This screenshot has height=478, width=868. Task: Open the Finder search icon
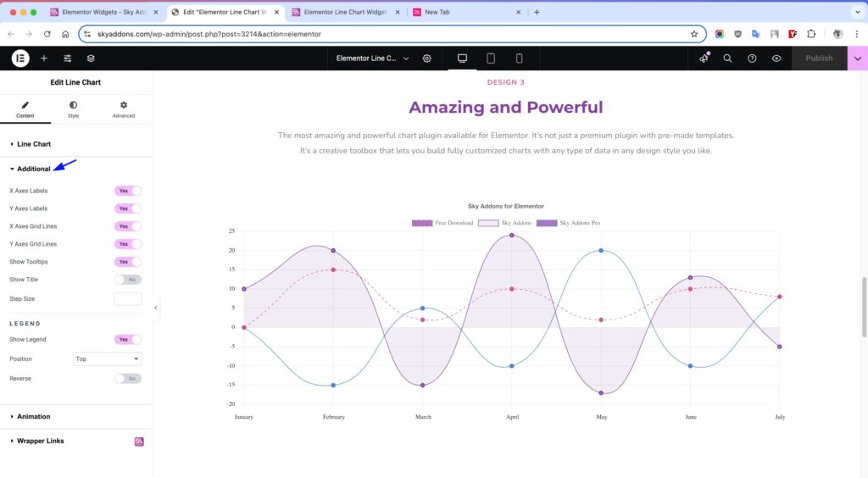(x=727, y=58)
